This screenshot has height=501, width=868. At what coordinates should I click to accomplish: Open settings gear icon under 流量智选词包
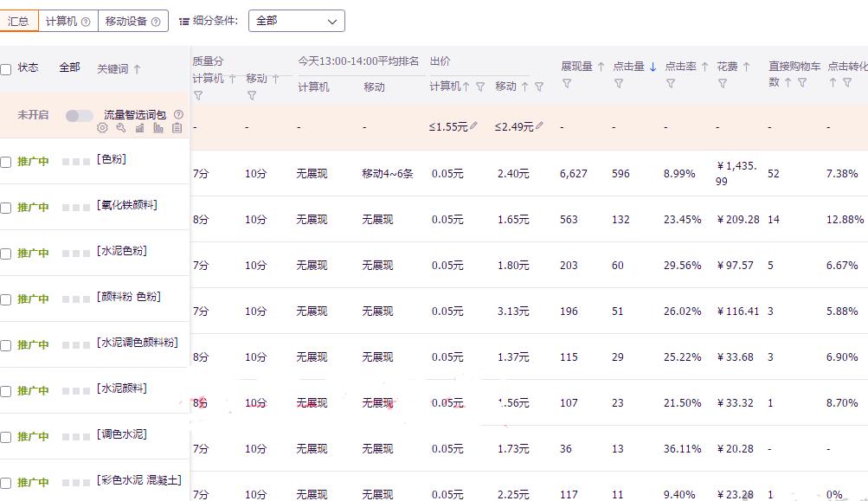102,128
